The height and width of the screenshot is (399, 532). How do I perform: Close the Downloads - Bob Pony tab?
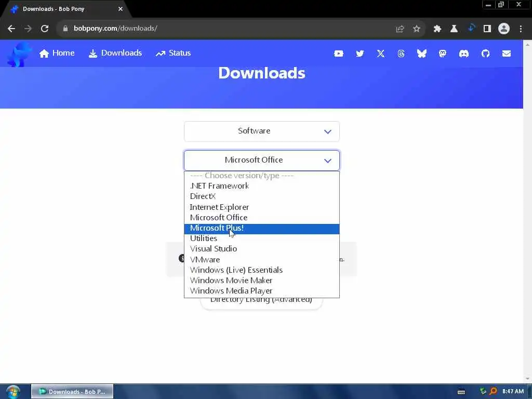(121, 9)
